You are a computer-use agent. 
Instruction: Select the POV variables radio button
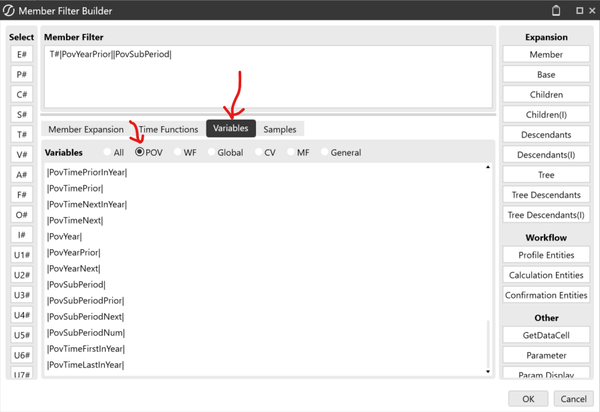pyautogui.click(x=140, y=152)
